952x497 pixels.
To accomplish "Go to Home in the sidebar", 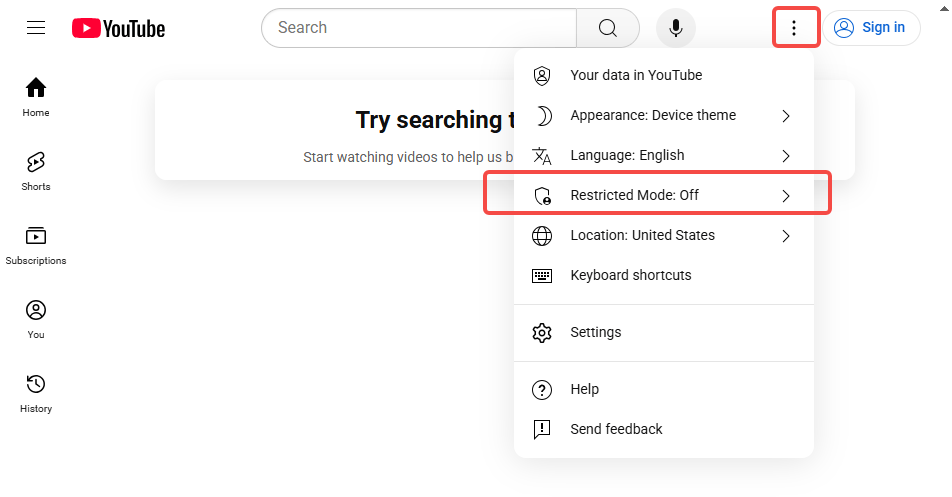I will coord(36,98).
